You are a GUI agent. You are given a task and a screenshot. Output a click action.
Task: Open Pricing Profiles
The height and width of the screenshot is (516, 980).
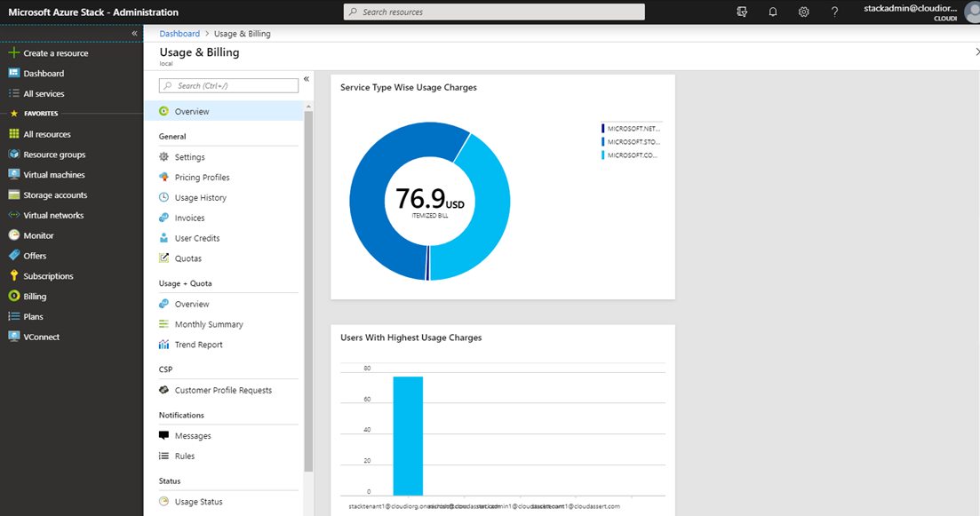click(202, 178)
